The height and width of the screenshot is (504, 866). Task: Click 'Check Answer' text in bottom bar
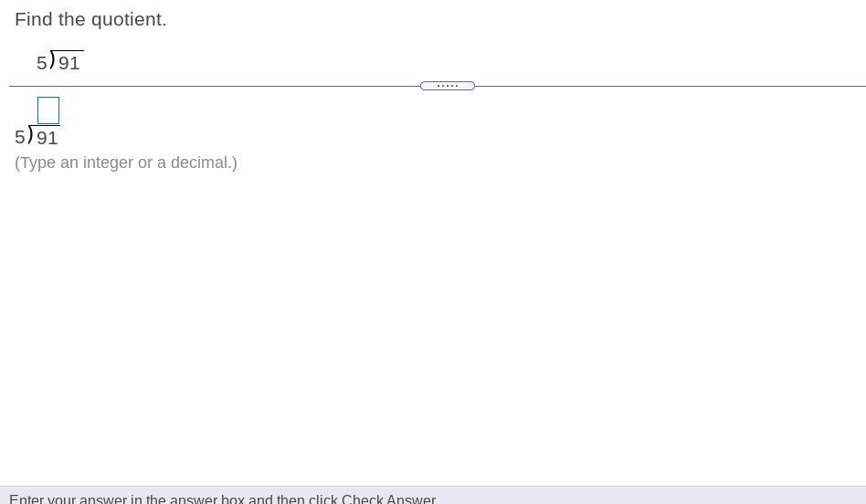point(388,499)
